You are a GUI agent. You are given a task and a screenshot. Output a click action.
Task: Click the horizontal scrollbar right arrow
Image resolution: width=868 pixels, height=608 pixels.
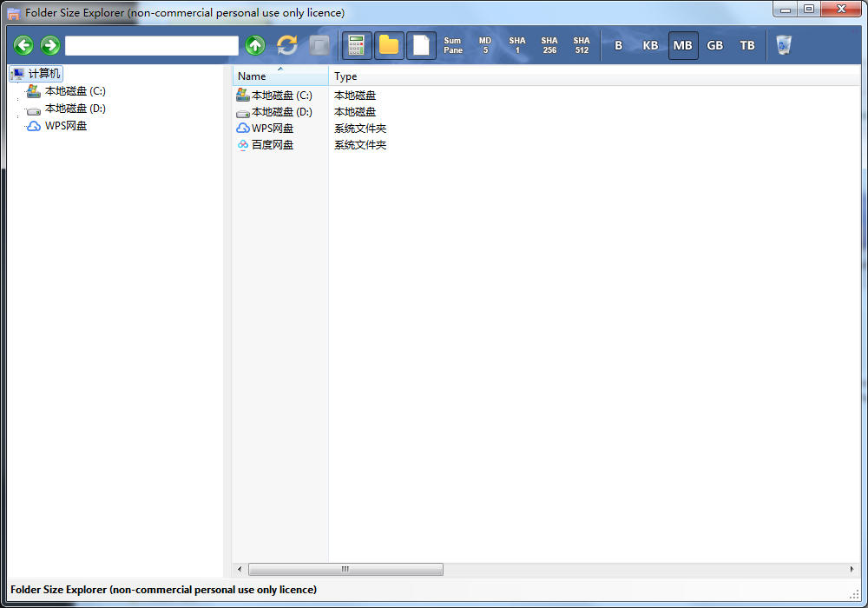click(x=852, y=570)
